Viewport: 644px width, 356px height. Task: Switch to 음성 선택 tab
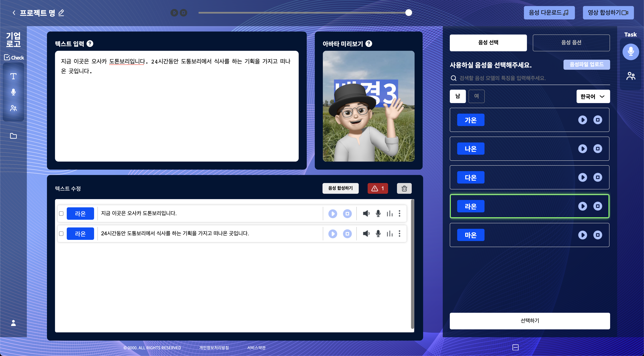tap(488, 43)
